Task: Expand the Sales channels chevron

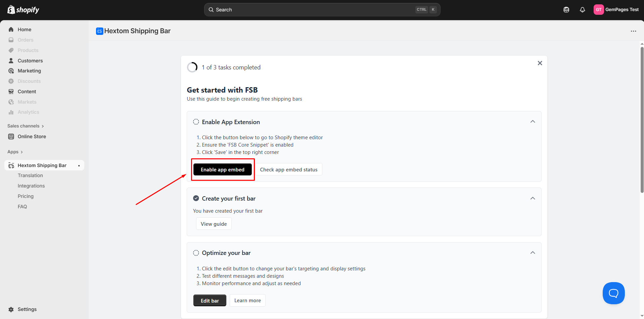Action: 43,126
